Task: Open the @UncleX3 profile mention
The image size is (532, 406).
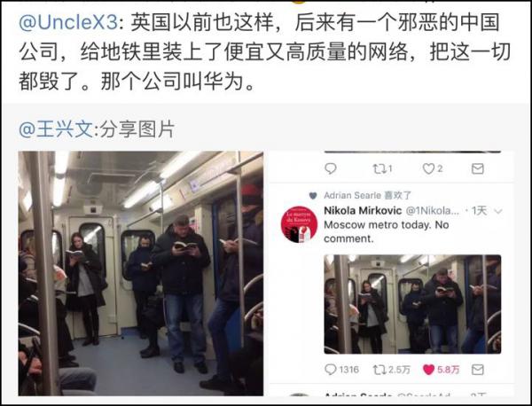Action: click(68, 23)
